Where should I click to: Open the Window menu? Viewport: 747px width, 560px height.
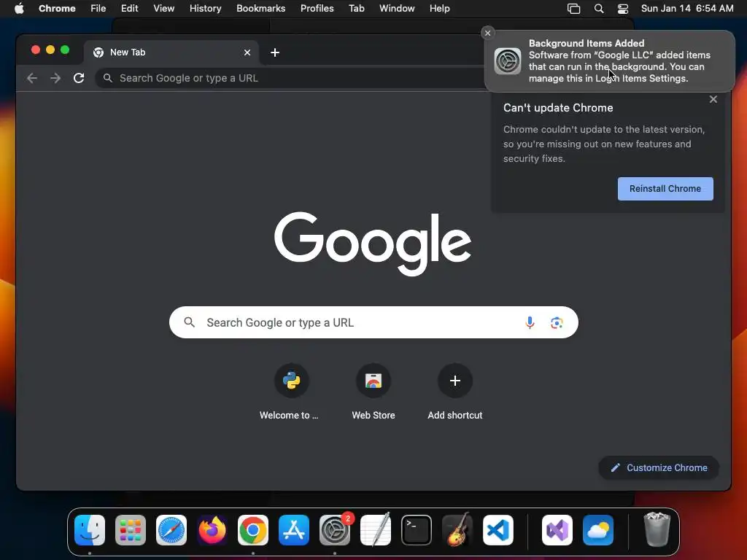(397, 9)
